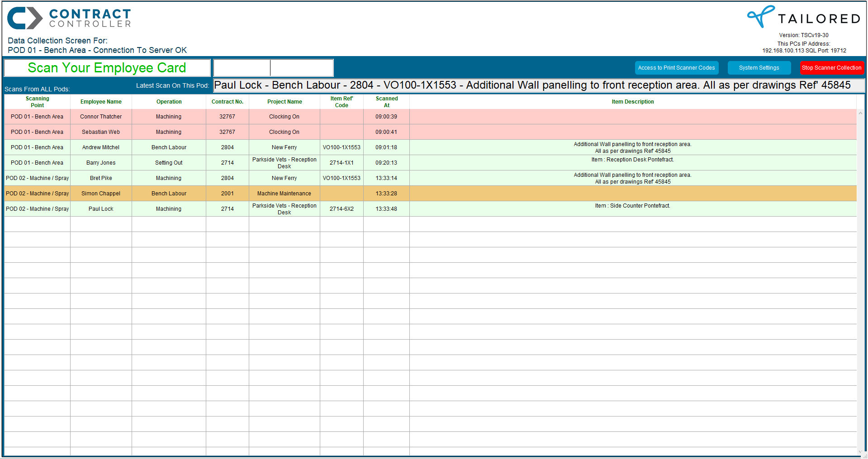Screen dimensions: 868x459
Task: Click Bench Labour in Simon Chappel's row
Action: click(x=169, y=194)
